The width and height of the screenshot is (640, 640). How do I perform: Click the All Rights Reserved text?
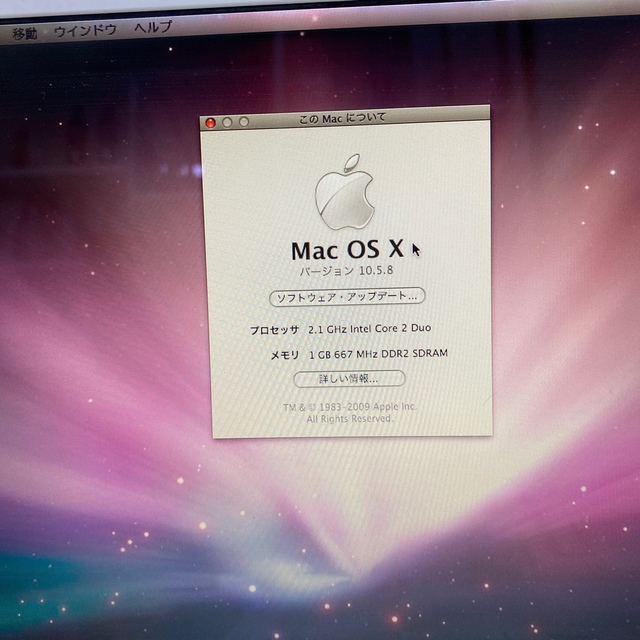click(x=349, y=419)
